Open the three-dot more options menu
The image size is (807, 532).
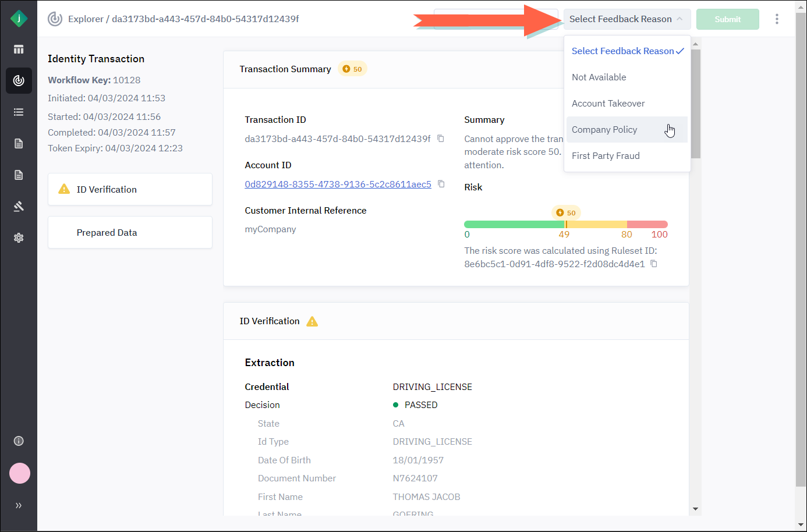[x=777, y=19]
